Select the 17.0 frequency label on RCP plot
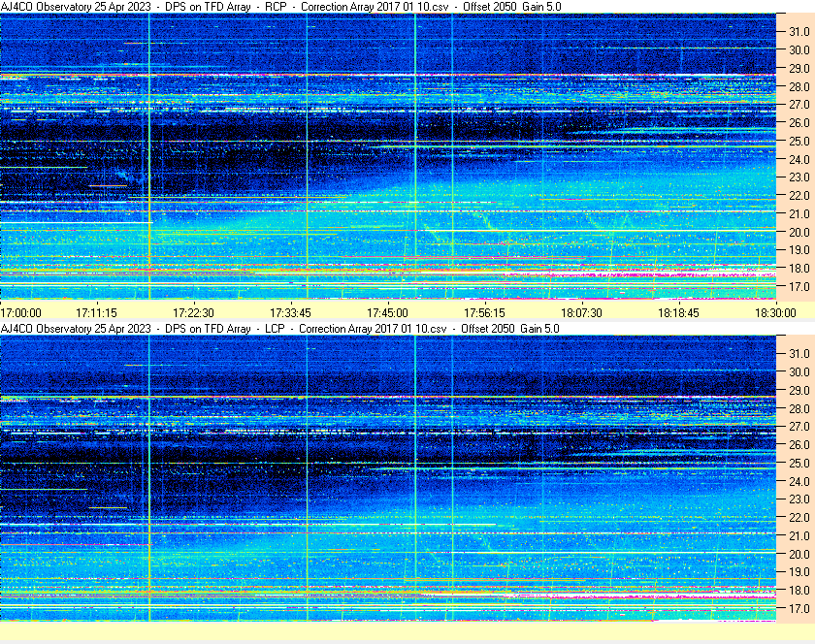This screenshot has height=644, width=815. tap(799, 287)
